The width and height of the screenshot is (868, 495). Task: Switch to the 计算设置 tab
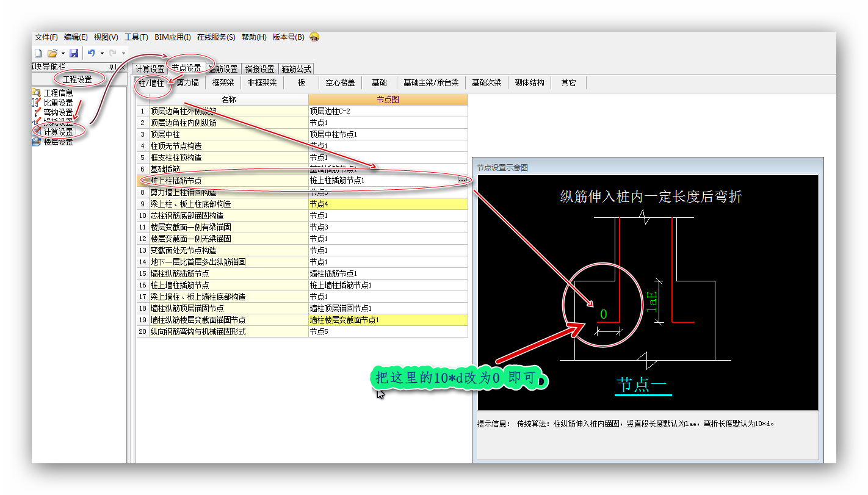150,69
